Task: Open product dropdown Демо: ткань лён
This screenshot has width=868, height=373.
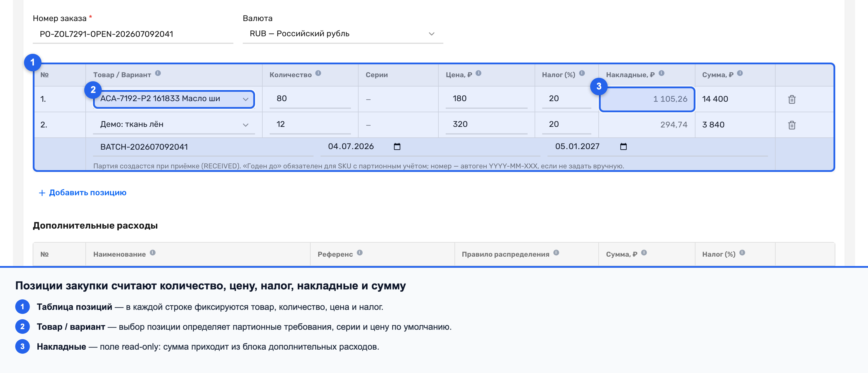Action: tap(174, 125)
